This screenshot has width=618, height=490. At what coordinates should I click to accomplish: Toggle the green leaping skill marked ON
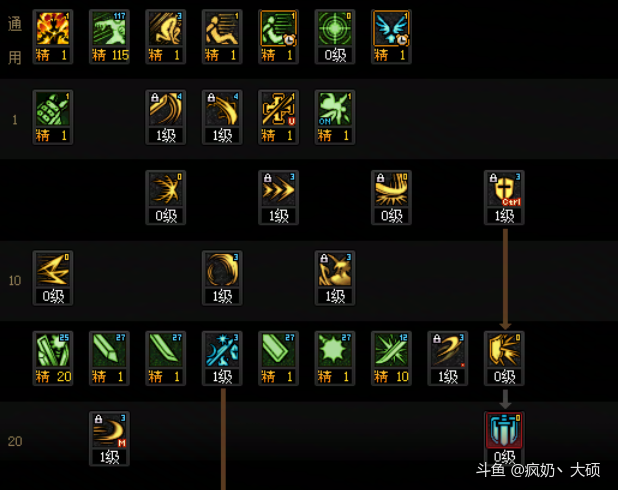pos(335,109)
